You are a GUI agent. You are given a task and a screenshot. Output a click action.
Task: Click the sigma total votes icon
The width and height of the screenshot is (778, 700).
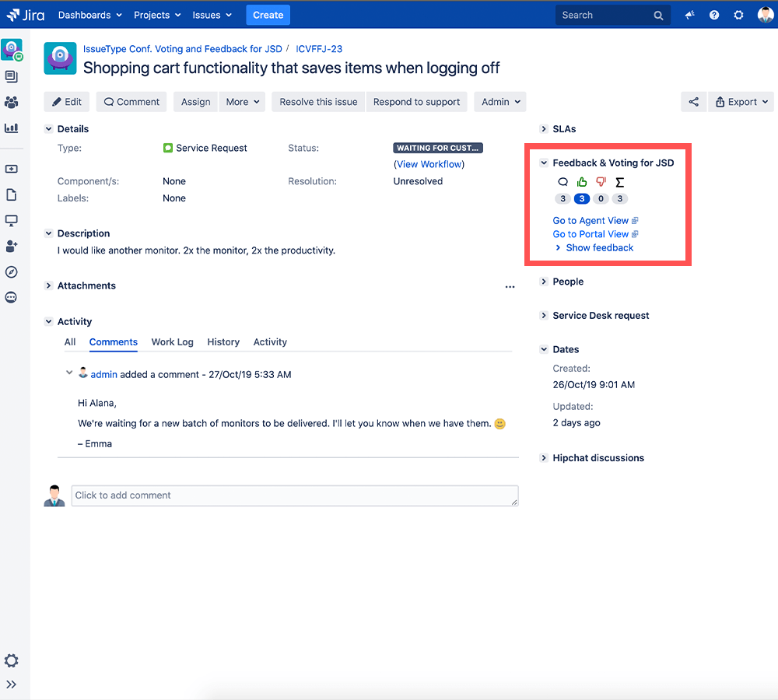coord(620,182)
